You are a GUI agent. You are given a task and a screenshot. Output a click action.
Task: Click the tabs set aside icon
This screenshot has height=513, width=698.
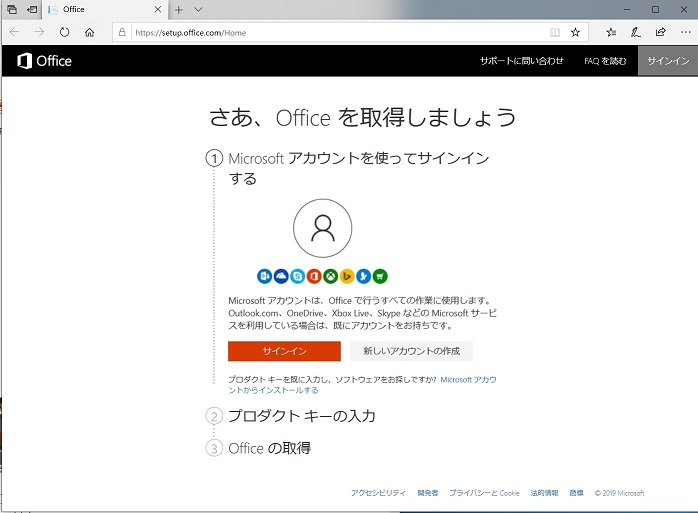pos(12,9)
